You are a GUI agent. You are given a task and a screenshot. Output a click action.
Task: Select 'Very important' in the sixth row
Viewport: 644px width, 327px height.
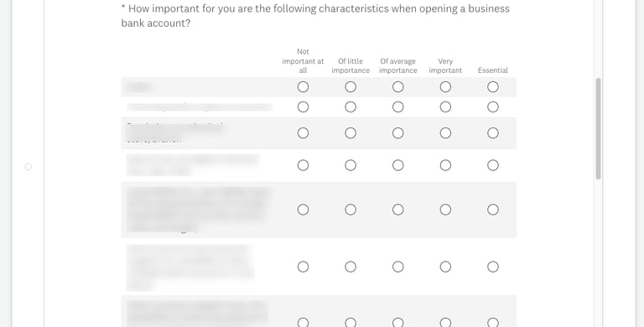[x=445, y=267]
